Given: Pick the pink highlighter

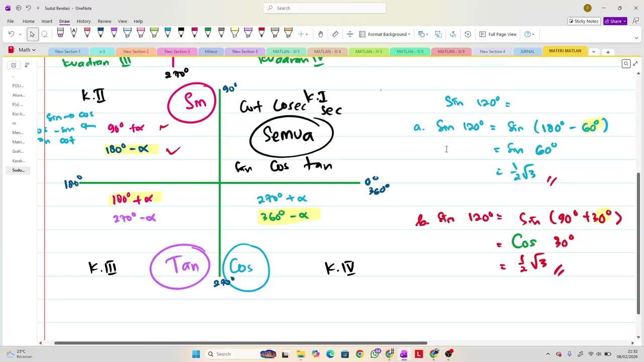Looking at the screenshot, I should (141, 34).
